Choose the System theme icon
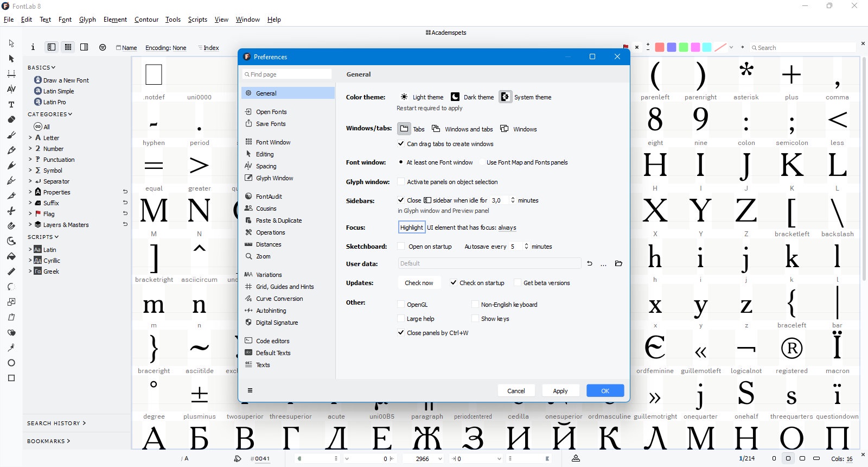This screenshot has width=868, height=467. tap(505, 97)
